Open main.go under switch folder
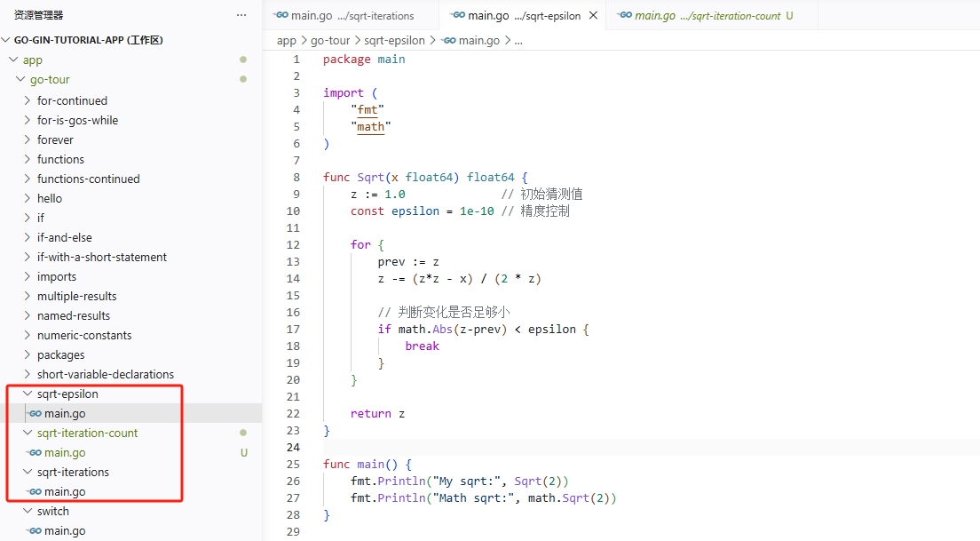 click(65, 530)
